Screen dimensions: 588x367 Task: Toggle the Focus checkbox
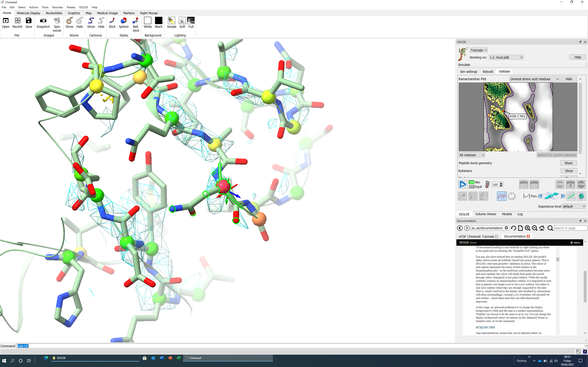tap(526, 196)
